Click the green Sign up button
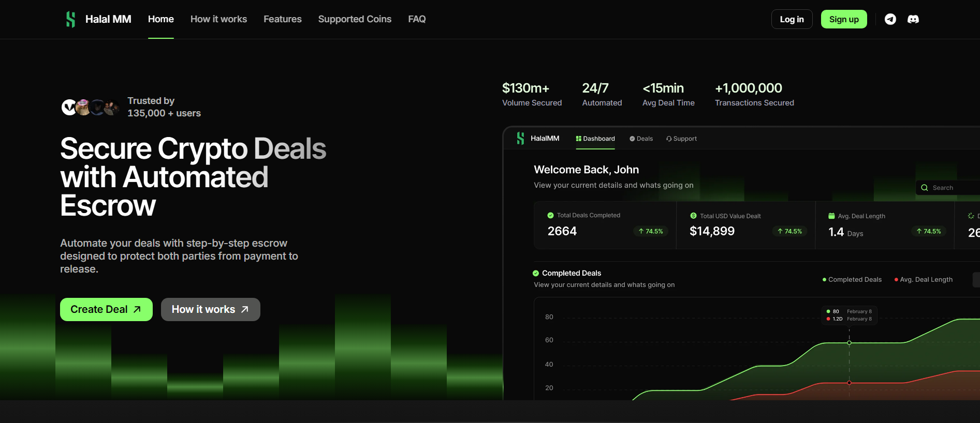The image size is (980, 423). (844, 19)
